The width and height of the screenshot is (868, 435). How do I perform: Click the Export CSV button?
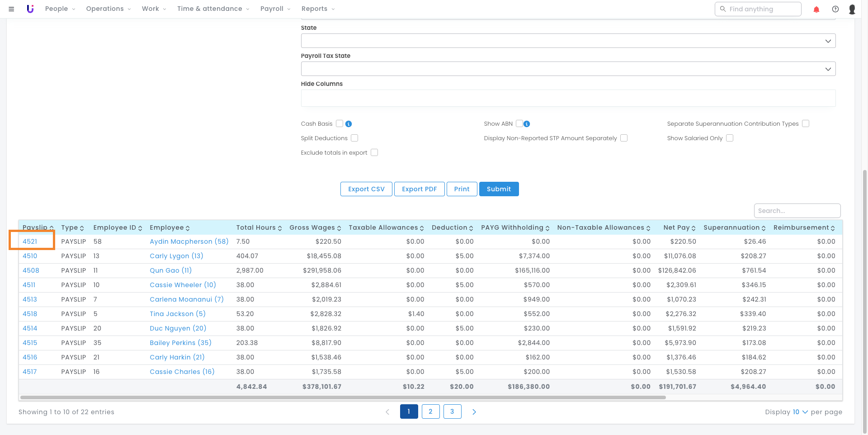[x=366, y=189]
